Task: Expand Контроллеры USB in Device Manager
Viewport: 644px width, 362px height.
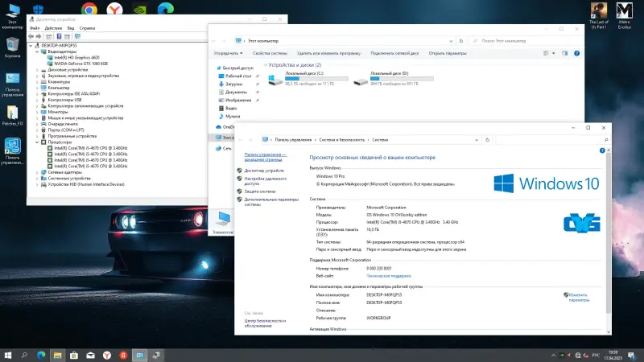Action: coord(37,100)
